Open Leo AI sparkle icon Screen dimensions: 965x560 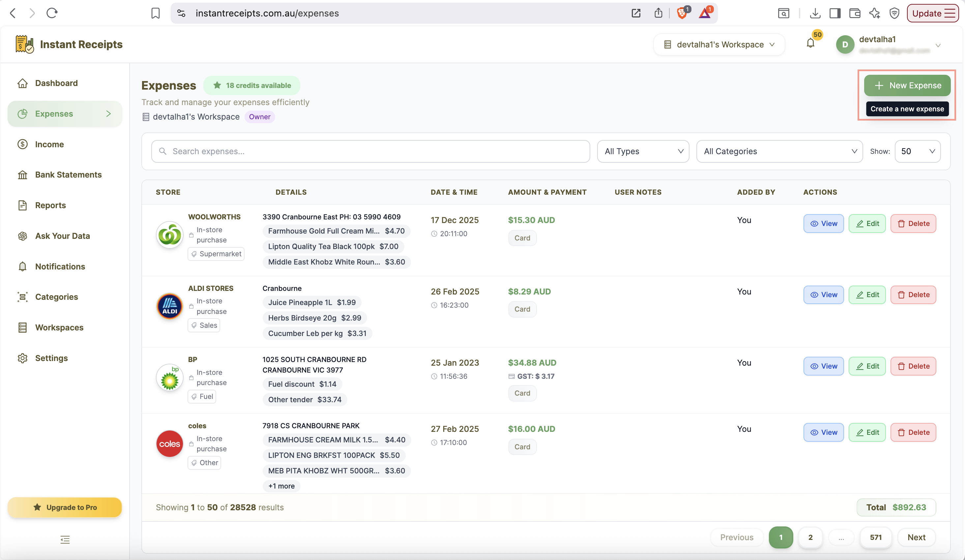[x=875, y=14]
